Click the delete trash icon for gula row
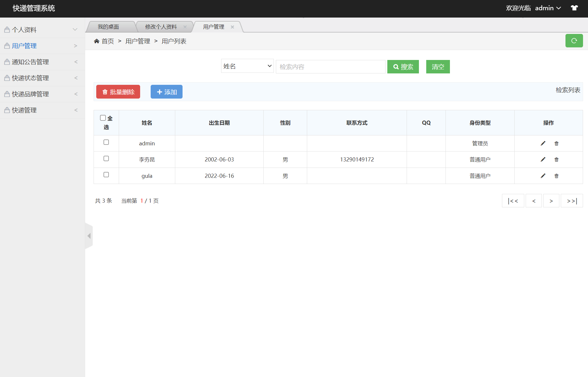Screen dimensions: 588x377 click(x=556, y=176)
